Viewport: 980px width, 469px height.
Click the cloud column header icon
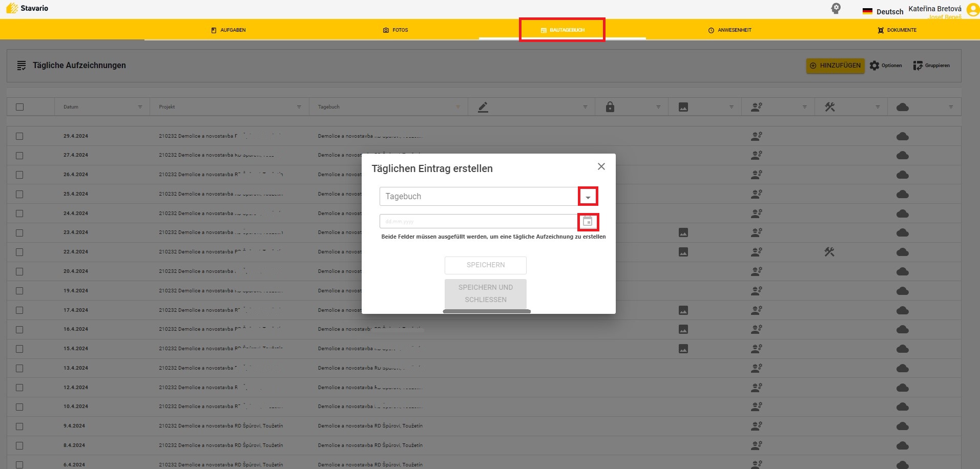point(903,107)
